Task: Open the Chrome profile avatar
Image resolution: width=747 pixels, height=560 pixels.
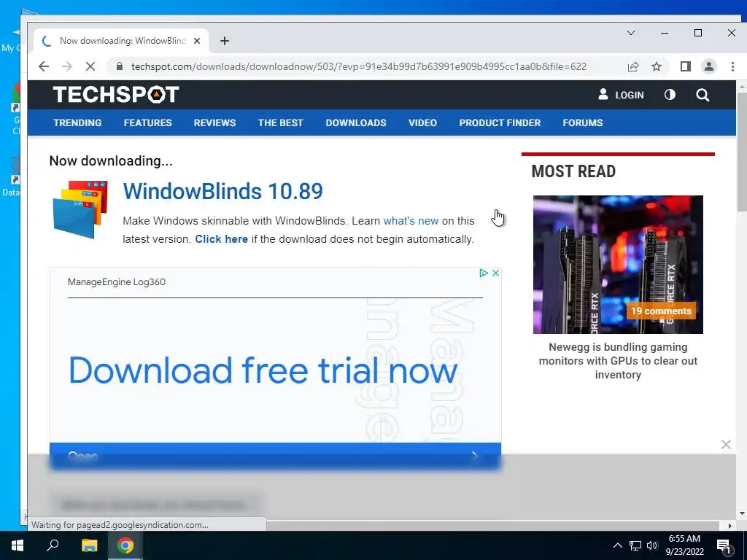Action: point(709,66)
